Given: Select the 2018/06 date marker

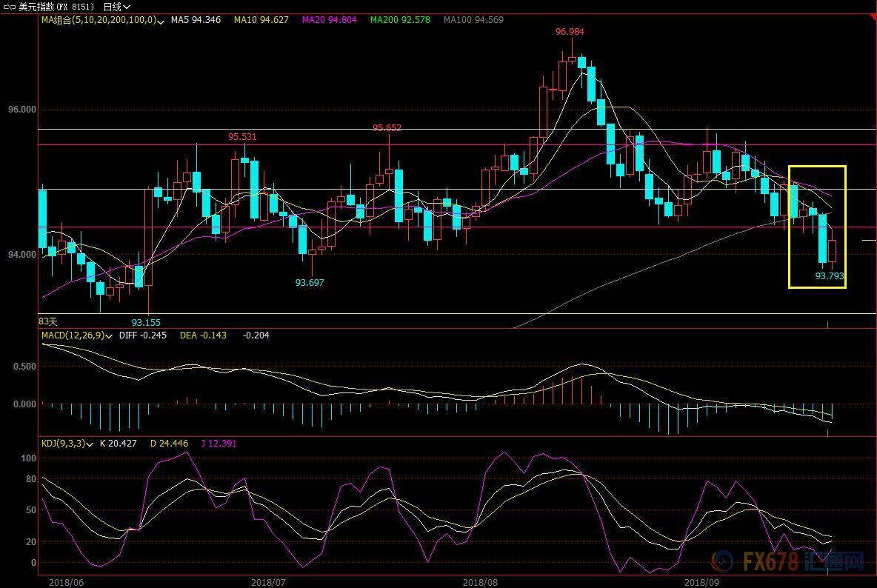Looking at the screenshot, I should [67, 582].
